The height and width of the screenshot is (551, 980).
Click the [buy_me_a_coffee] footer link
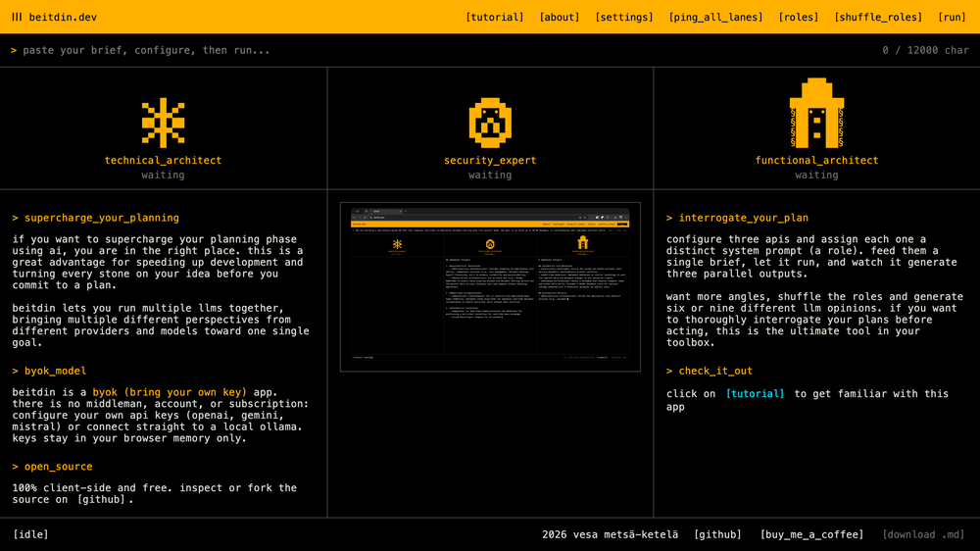coord(811,534)
